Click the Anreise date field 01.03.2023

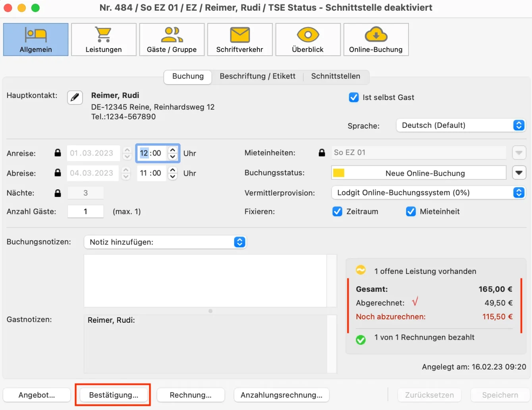click(93, 153)
